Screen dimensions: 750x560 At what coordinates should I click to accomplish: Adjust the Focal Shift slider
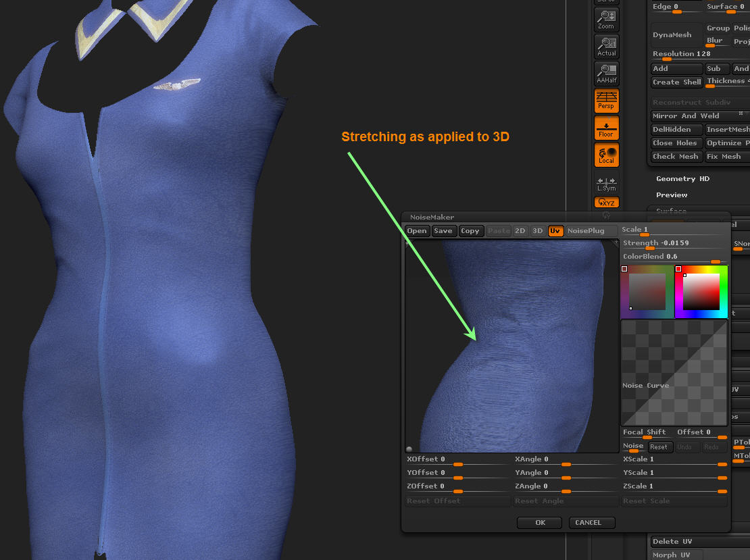(x=647, y=433)
